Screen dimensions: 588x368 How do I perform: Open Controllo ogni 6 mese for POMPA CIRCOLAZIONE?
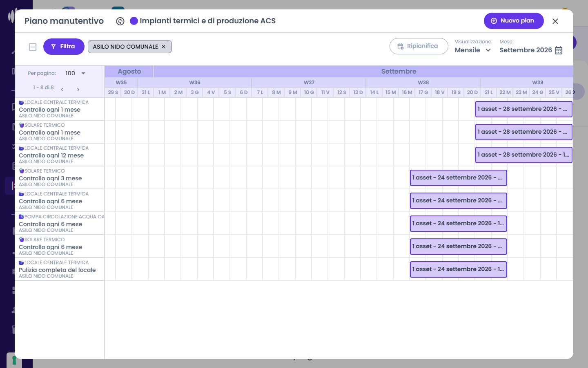click(x=60, y=223)
